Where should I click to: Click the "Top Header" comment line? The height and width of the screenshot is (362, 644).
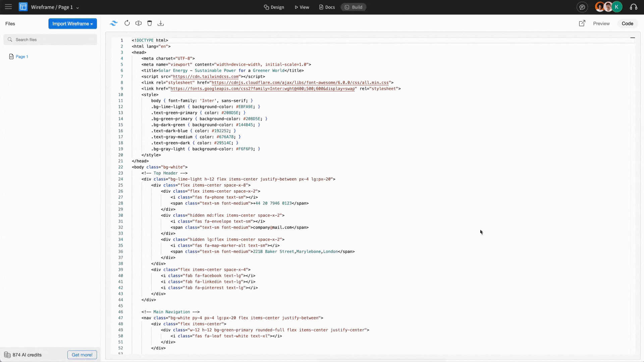tap(164, 173)
